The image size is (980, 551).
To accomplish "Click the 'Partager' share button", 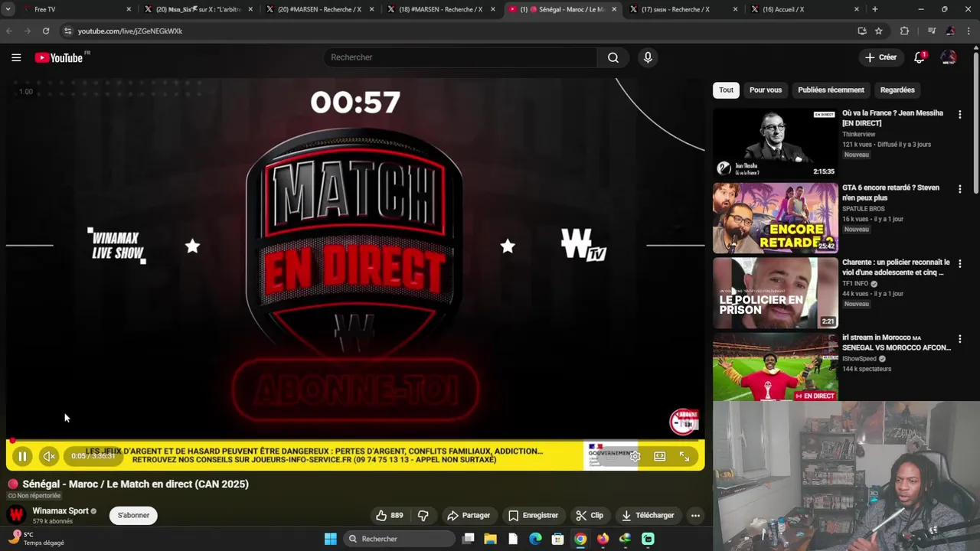I will [469, 515].
